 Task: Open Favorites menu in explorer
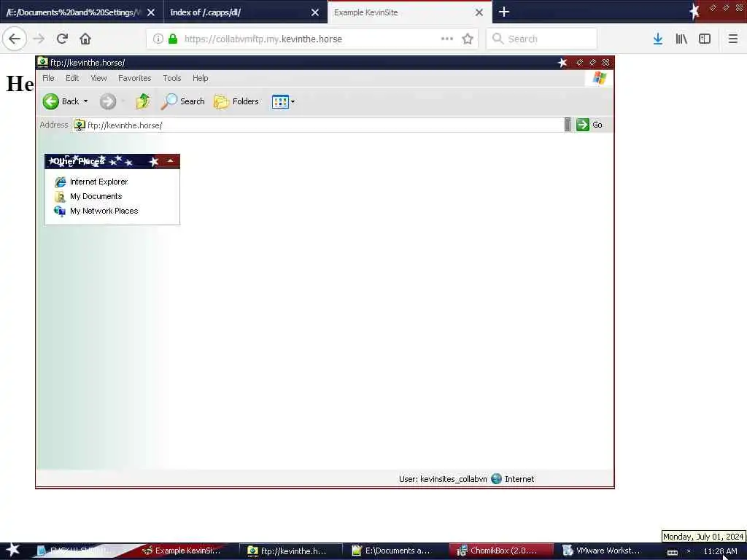pos(134,78)
